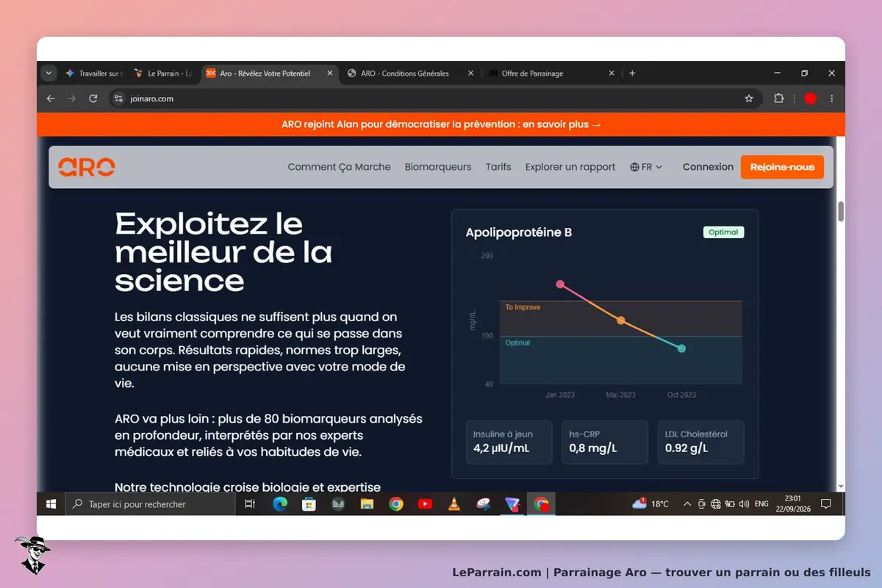The height and width of the screenshot is (588, 882).
Task: Click the network globe tray icon
Action: point(716,504)
